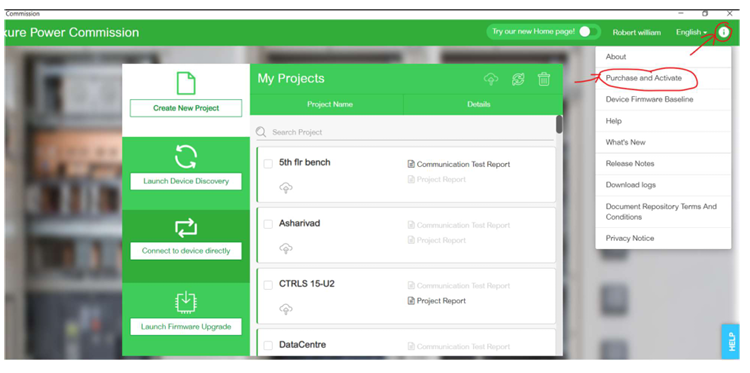
Task: Select the 5th flr bench project name
Action: point(305,163)
